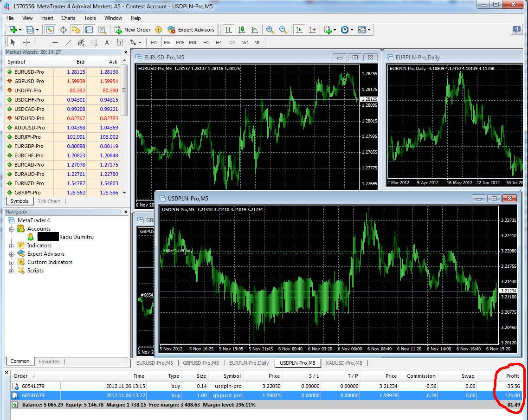Expand the Indicators tree node
This screenshot has height=420, width=528.
[11, 246]
